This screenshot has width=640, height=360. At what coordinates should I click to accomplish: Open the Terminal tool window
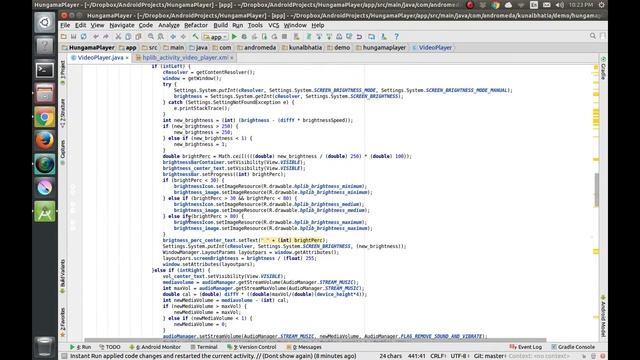pyautogui.click(x=204, y=347)
